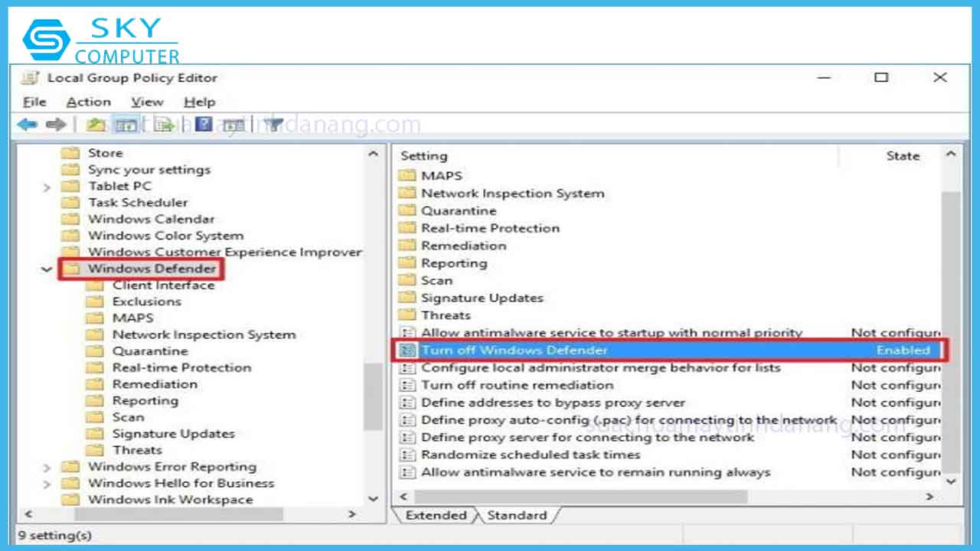Click the MAPS folder icon in settings list
This screenshot has width=980, height=551.
click(407, 176)
